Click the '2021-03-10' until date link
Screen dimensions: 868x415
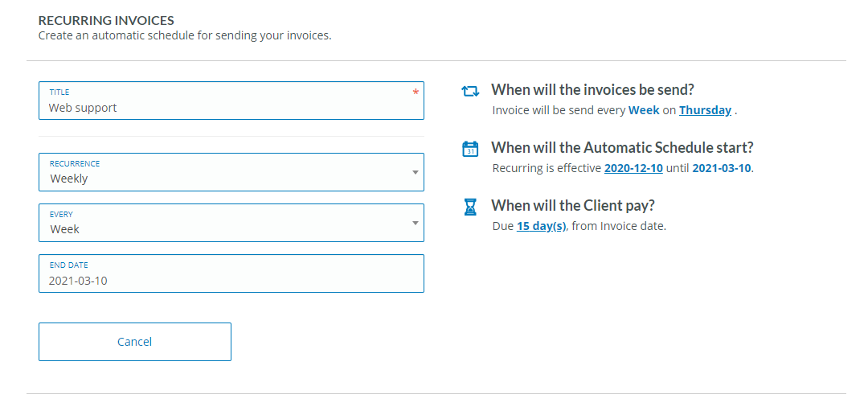coord(722,168)
